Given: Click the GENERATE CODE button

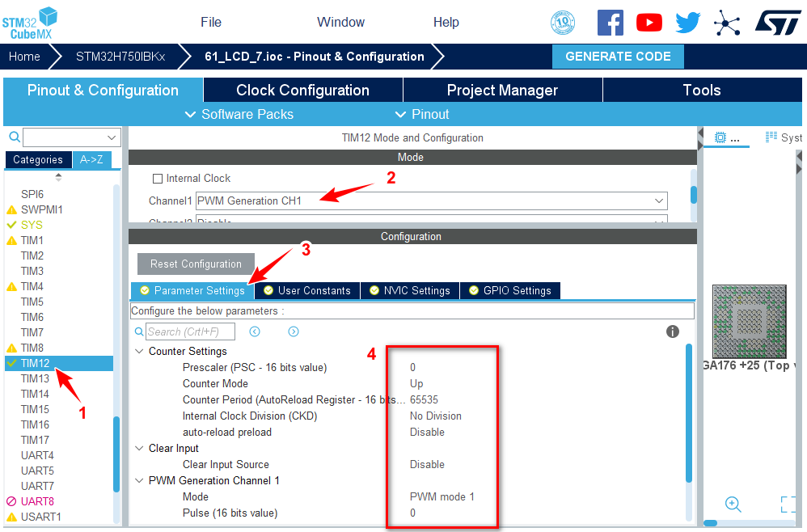Looking at the screenshot, I should [x=618, y=57].
